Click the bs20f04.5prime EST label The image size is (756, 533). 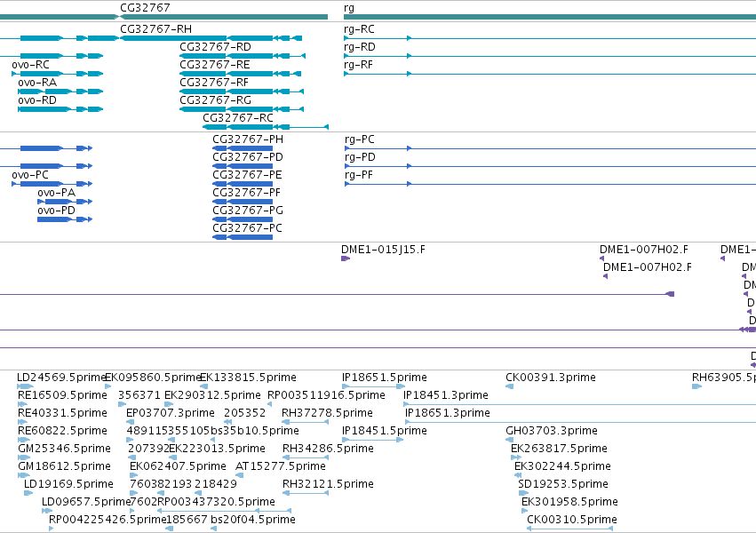[253, 520]
